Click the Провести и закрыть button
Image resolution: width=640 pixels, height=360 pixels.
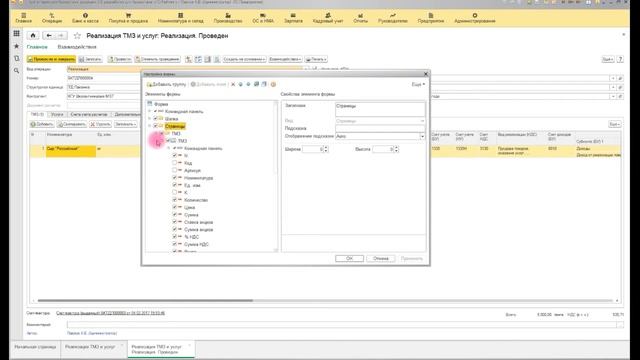(x=51, y=59)
